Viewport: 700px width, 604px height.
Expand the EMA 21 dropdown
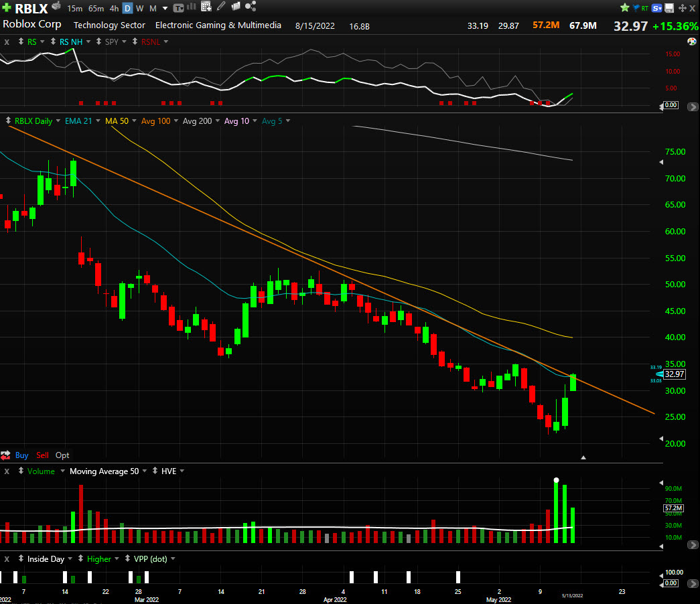(98, 121)
